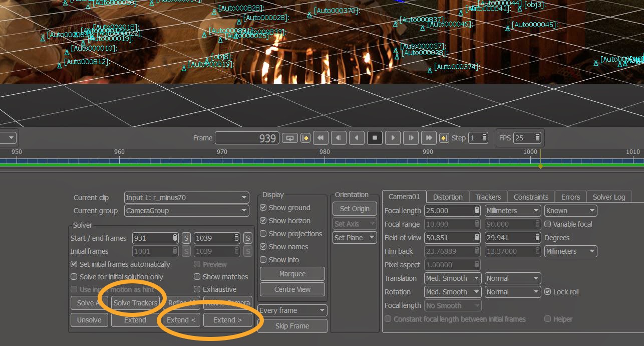Click the S button beside end frame 1039
The height and width of the screenshot is (346, 644).
point(247,238)
